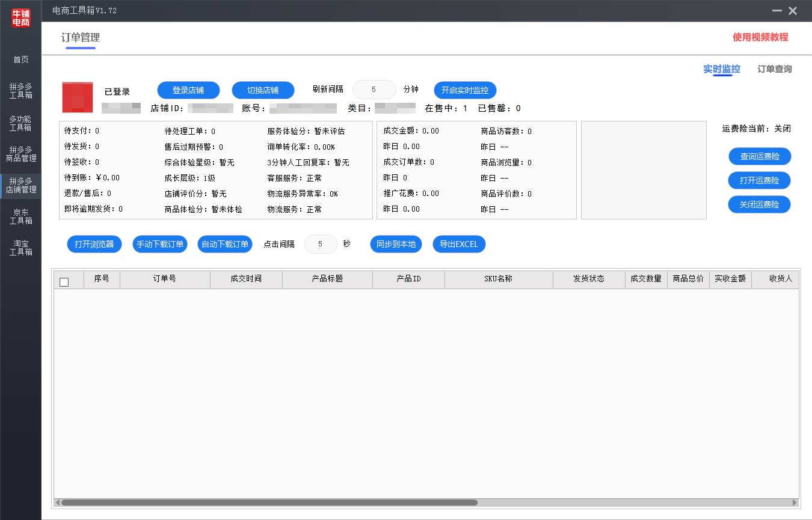Click the 牛铺电商 logo icon
The width and height of the screenshot is (812, 520).
coord(21,17)
